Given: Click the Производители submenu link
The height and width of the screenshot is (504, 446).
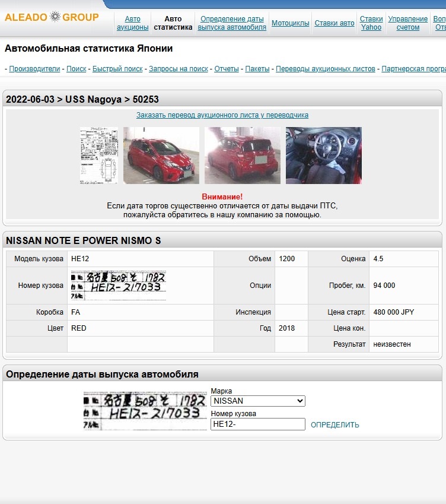Looking at the screenshot, I should tap(34, 69).
